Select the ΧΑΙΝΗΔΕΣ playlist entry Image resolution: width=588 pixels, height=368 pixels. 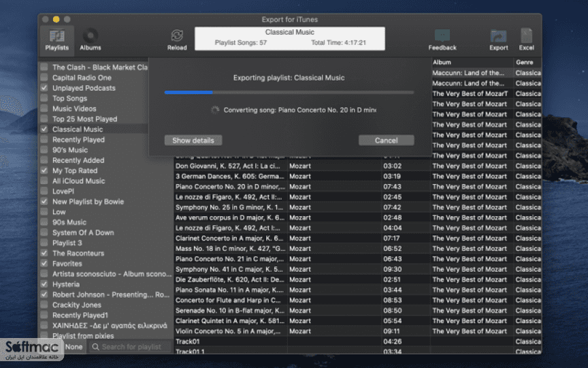[x=110, y=326]
